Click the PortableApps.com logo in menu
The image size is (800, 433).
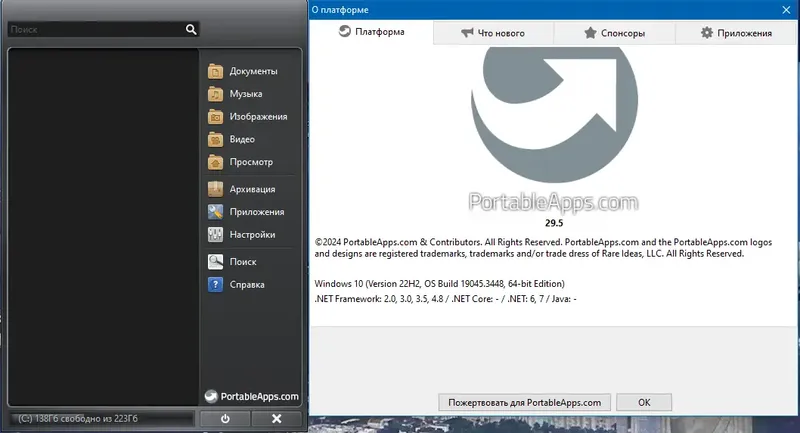click(x=252, y=396)
